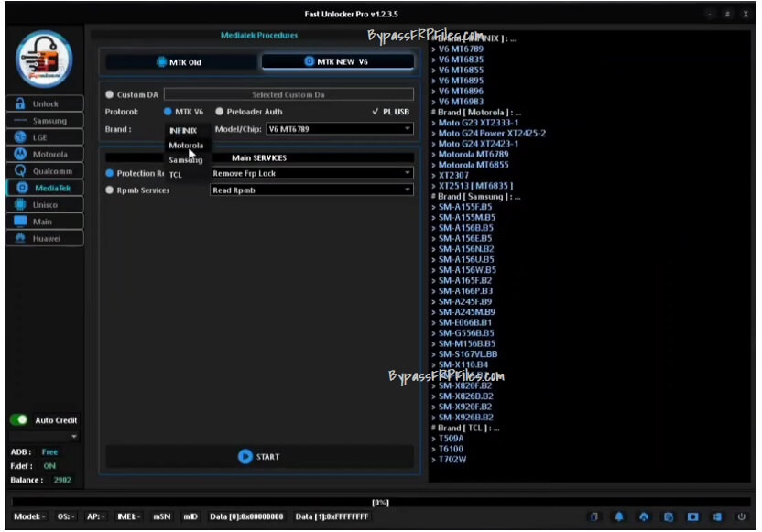Image resolution: width=762 pixels, height=532 pixels.
Task: Click the Main monitor icon in the sidebar
Action: 20,222
